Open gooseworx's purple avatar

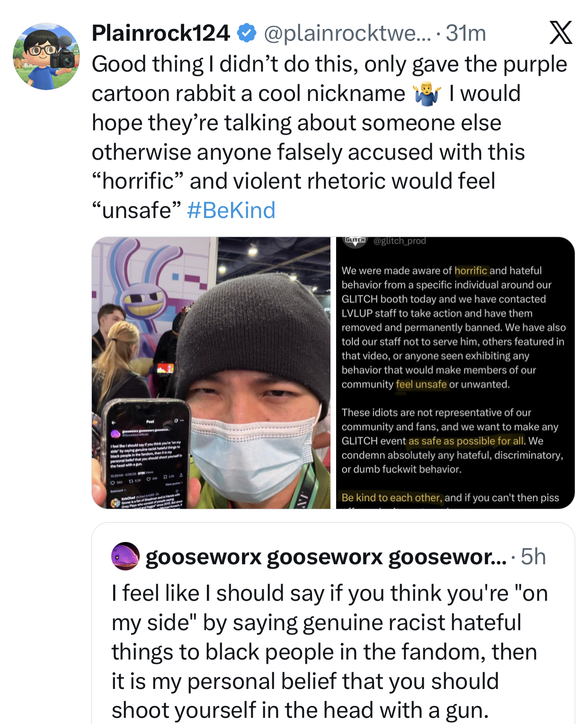coord(125,556)
